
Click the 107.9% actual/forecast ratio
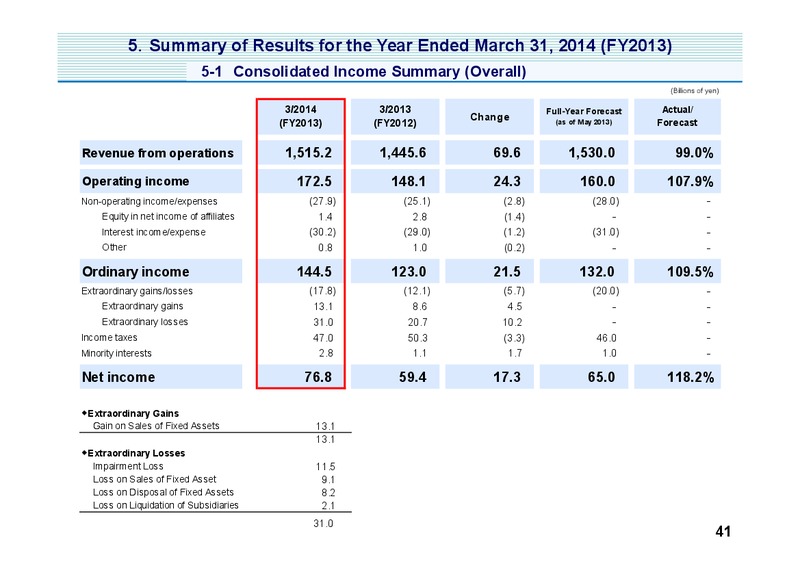[690, 181]
